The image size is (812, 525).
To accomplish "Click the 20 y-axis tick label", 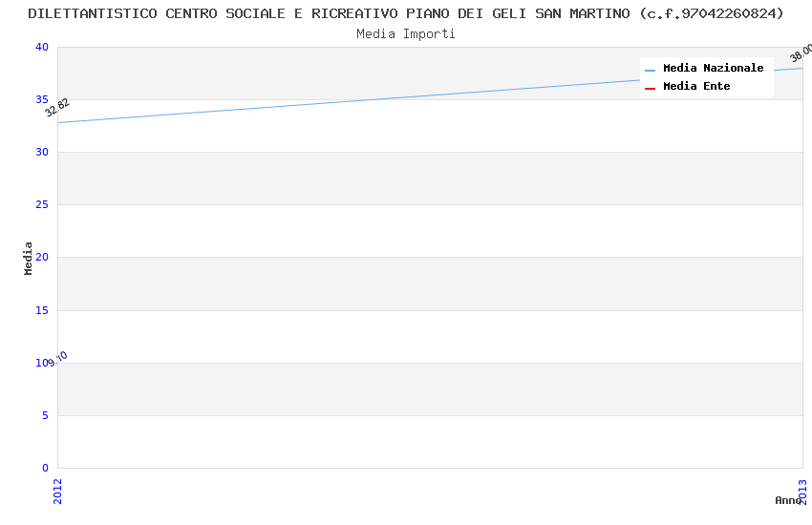I will pos(41,258).
